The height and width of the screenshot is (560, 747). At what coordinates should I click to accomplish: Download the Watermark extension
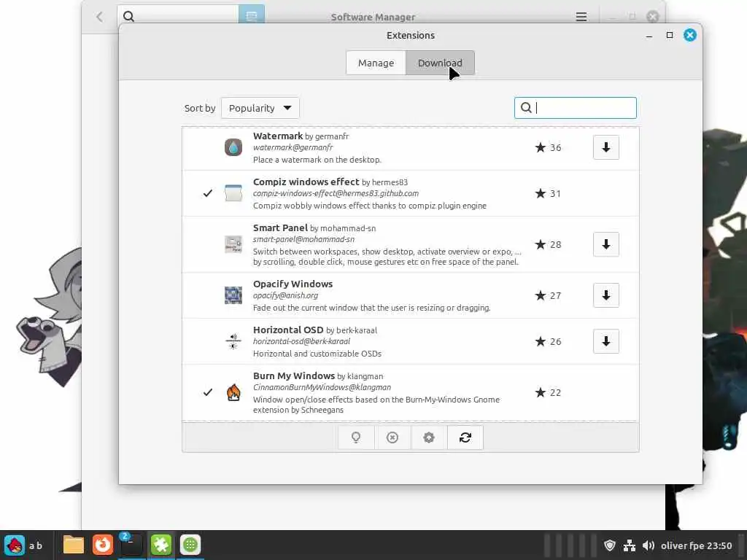click(605, 147)
